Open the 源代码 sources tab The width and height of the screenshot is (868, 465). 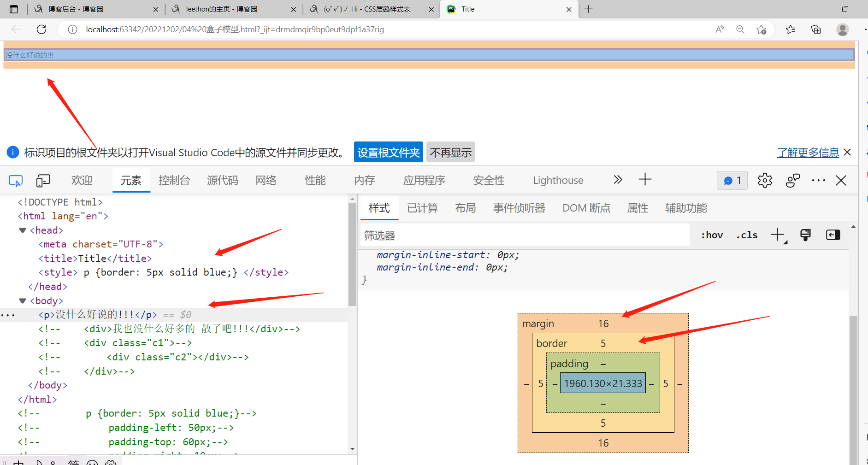click(x=223, y=180)
